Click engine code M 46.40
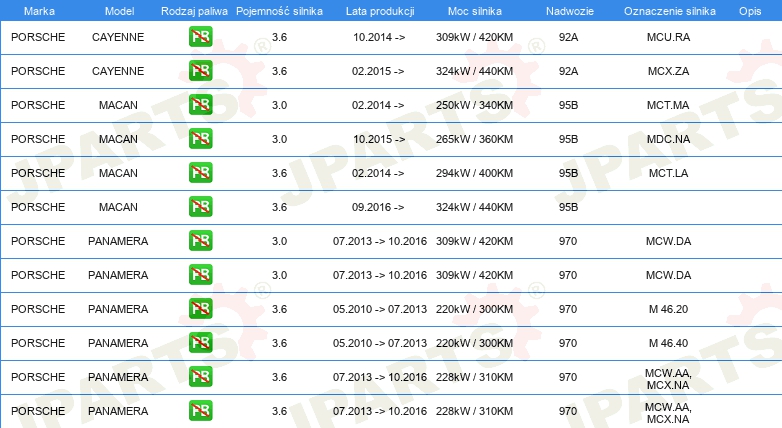Image resolution: width=782 pixels, height=428 pixels. pyautogui.click(x=668, y=343)
